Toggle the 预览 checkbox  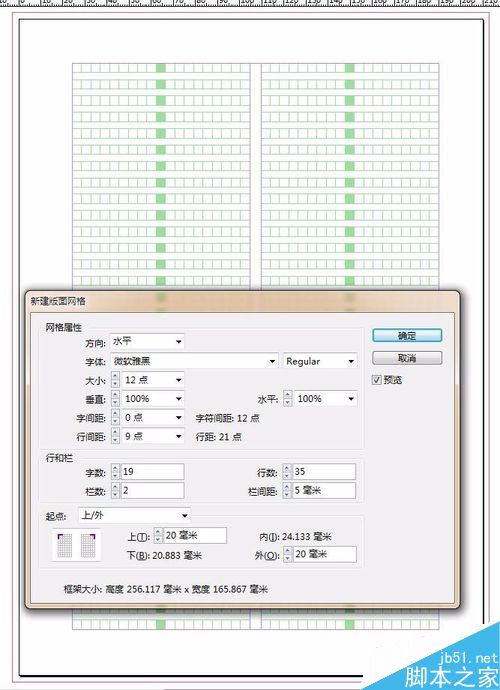[x=376, y=380]
